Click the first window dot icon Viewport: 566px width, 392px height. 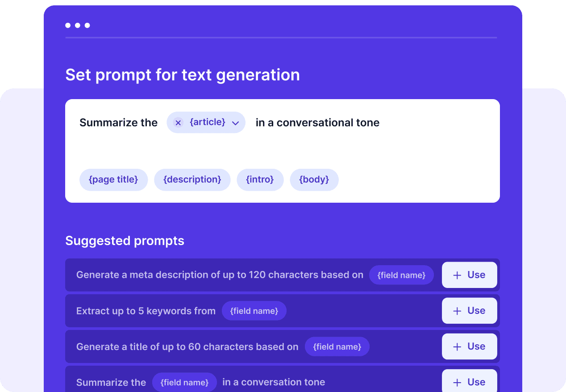[67, 25]
